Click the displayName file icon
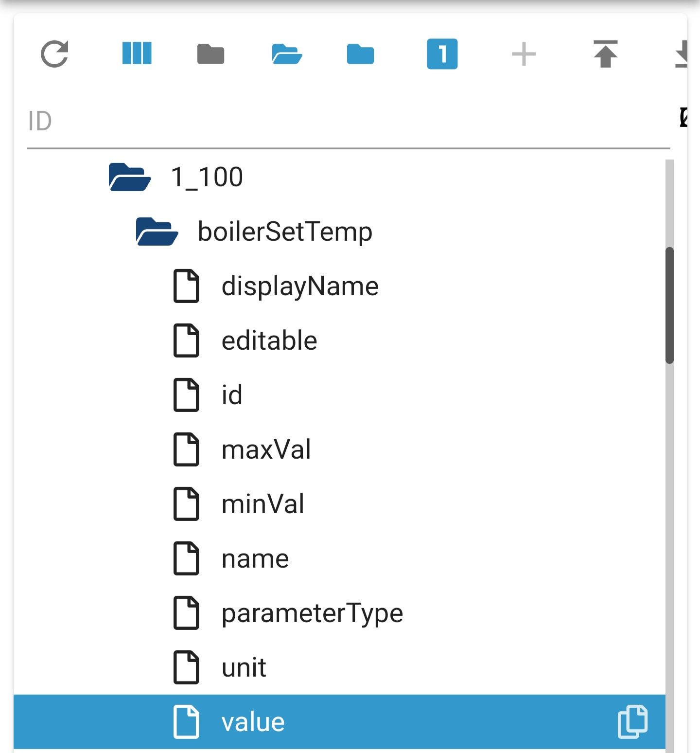 coord(186,286)
